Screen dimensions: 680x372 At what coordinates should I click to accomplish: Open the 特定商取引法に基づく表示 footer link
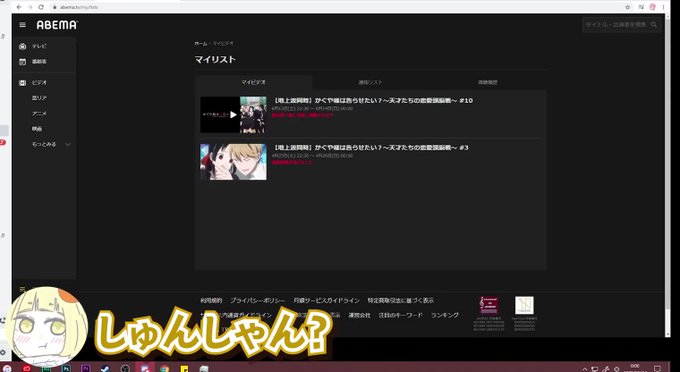[401, 300]
